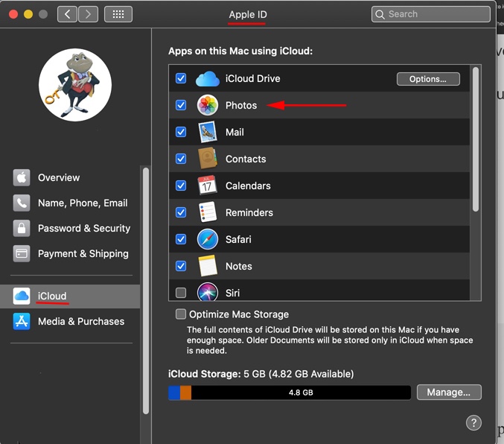Click the blue segment of storage bar
Viewport: 504px width, 444px height.
coord(174,393)
